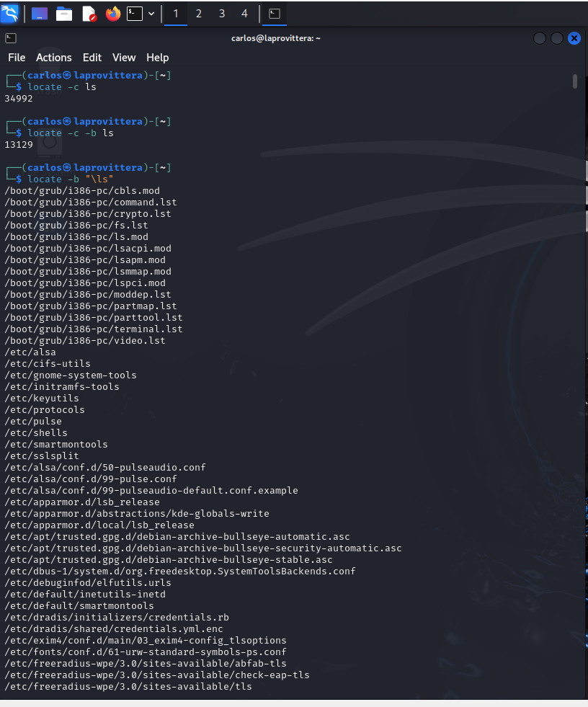Click the line ending sites-available/check-eap-tls
This screenshot has width=588, height=707.
tap(157, 675)
